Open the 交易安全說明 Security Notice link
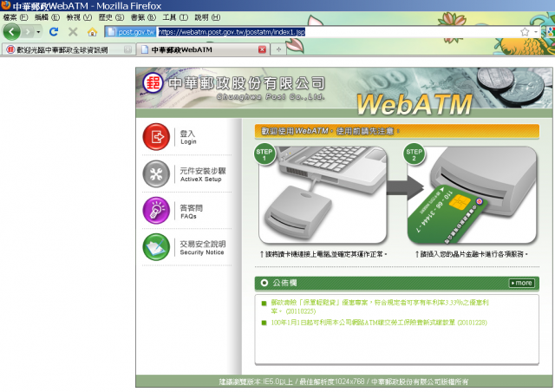Viewport: 555px width, 392px height. click(202, 248)
